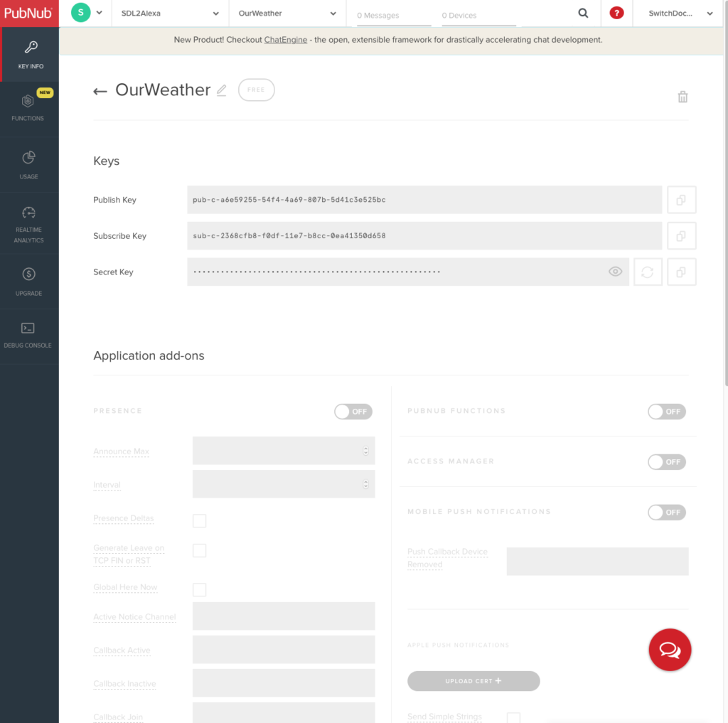Click the Active Notice Channel input
The image size is (728, 723).
(284, 616)
